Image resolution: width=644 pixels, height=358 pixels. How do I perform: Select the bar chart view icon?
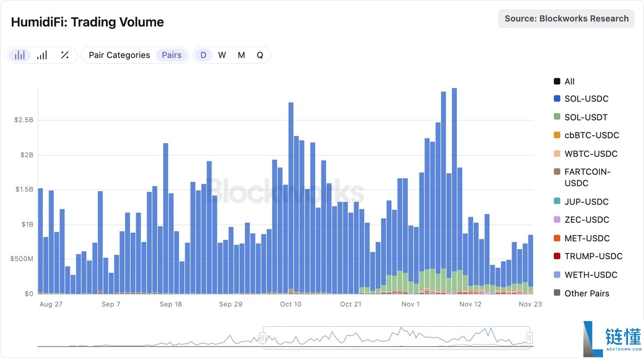[20, 55]
